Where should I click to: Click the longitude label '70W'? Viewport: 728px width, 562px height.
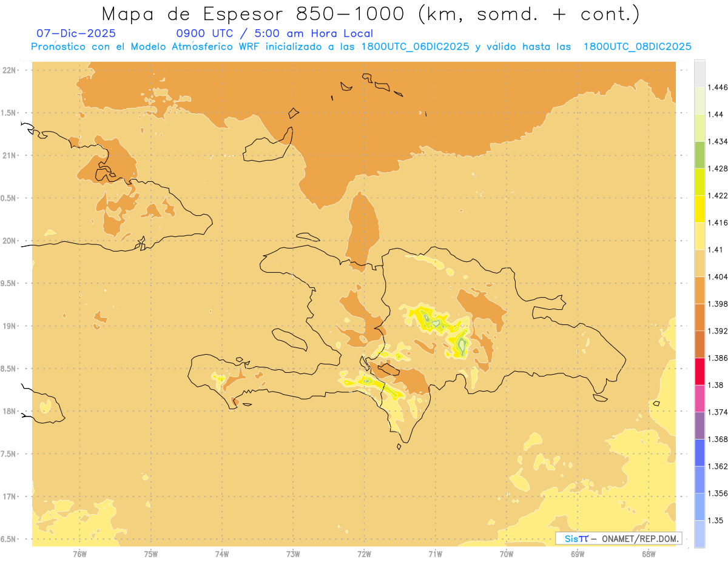[507, 554]
